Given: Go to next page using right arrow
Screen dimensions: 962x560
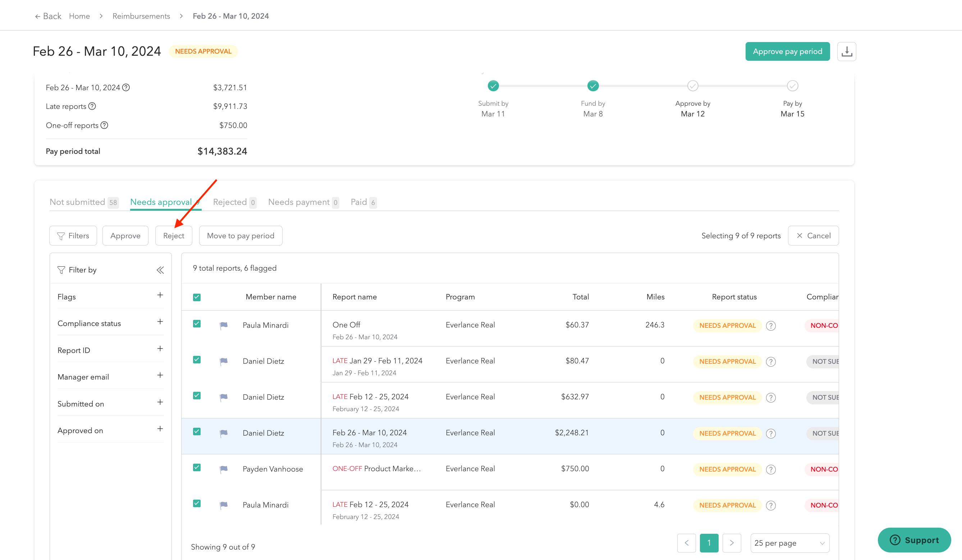Looking at the screenshot, I should (x=732, y=543).
